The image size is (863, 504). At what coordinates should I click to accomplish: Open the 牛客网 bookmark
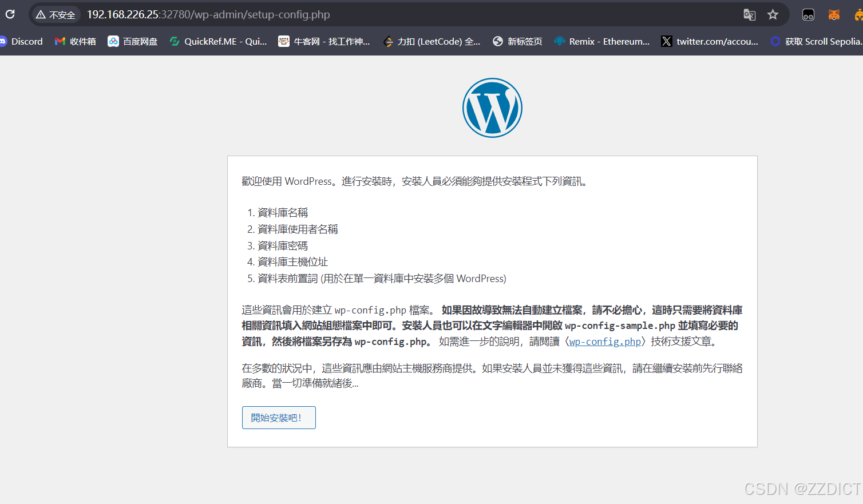pos(324,41)
